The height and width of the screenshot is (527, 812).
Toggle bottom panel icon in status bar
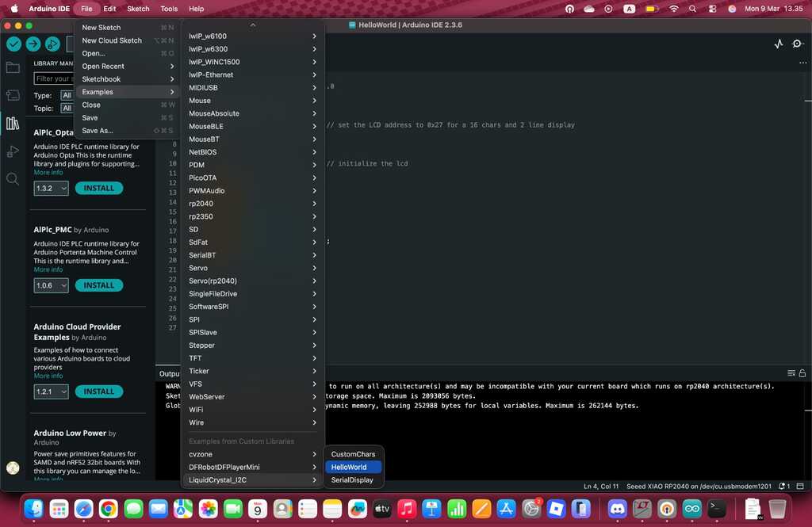(x=800, y=487)
